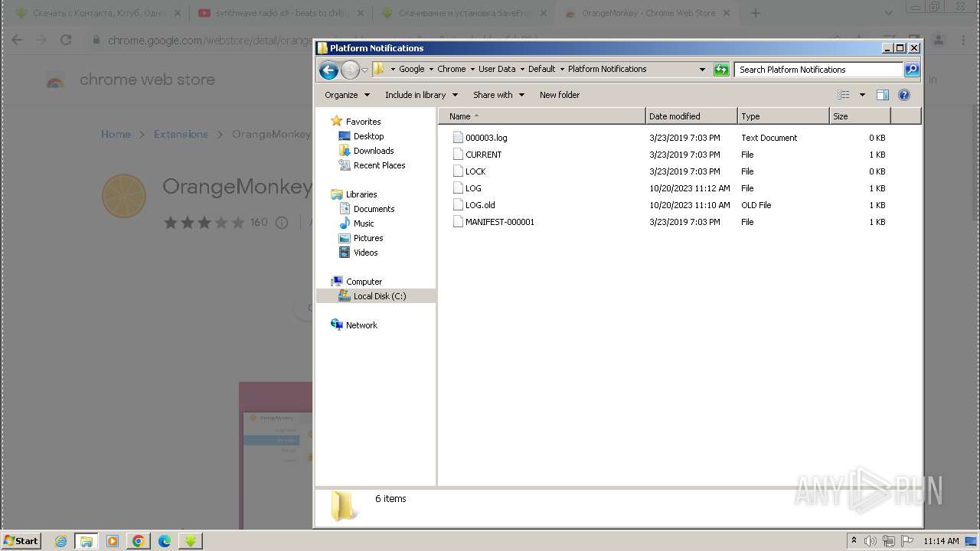This screenshot has width=980, height=551.
Task: Focus the Search Platform Notifications field
Action: (x=818, y=70)
